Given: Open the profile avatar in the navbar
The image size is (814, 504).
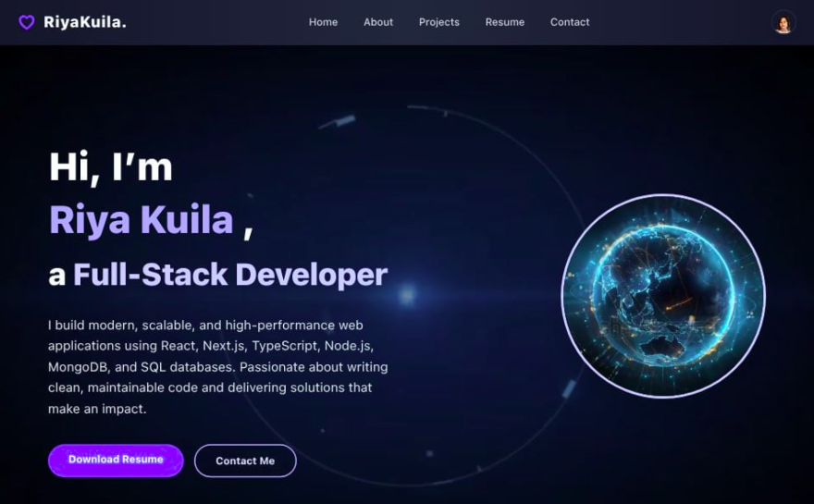Looking at the screenshot, I should coord(783,23).
